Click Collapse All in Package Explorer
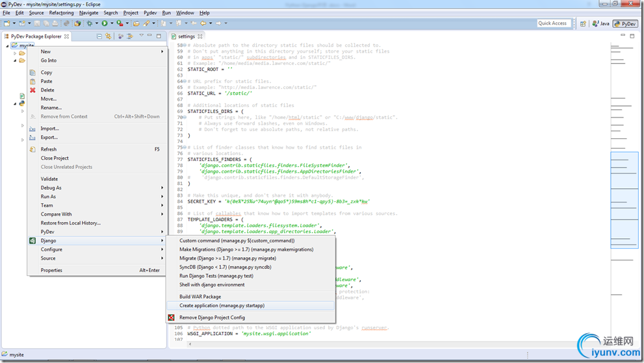This screenshot has height=363, width=644. point(99,36)
